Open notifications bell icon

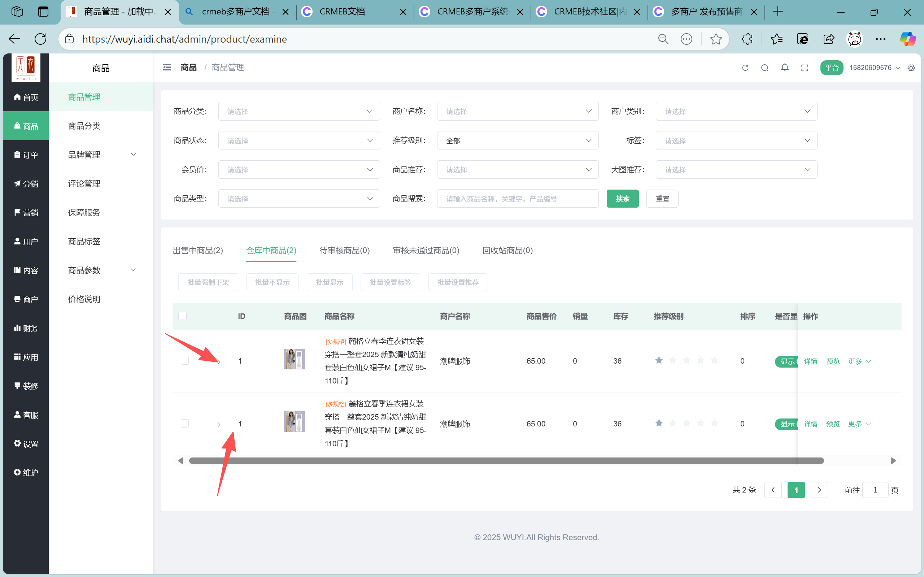click(x=785, y=68)
